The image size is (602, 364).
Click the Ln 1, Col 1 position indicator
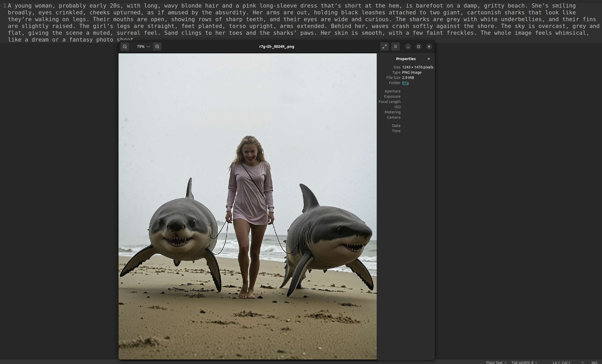(x=561, y=362)
